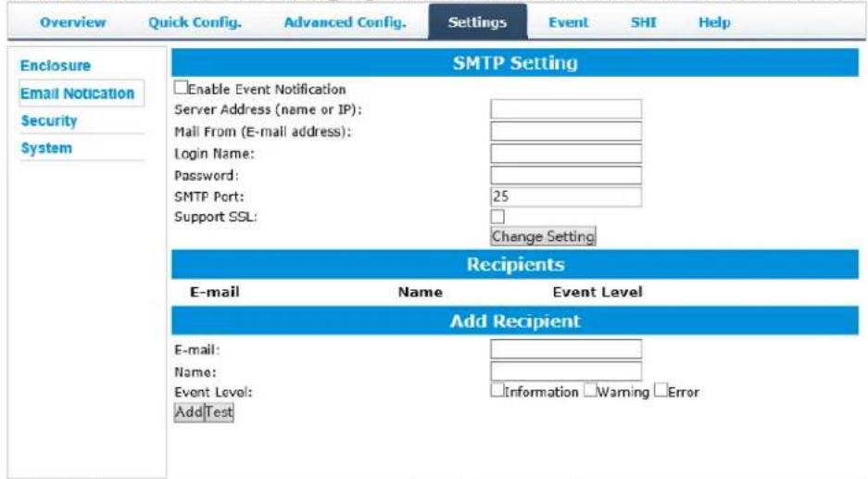The image size is (868, 479).
Task: Select the 'SMTP Port:' label
Action: [208, 196]
